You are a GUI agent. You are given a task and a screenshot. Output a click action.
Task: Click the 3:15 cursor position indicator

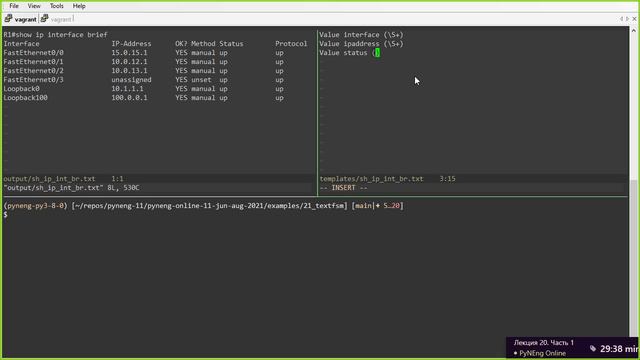tap(447, 179)
